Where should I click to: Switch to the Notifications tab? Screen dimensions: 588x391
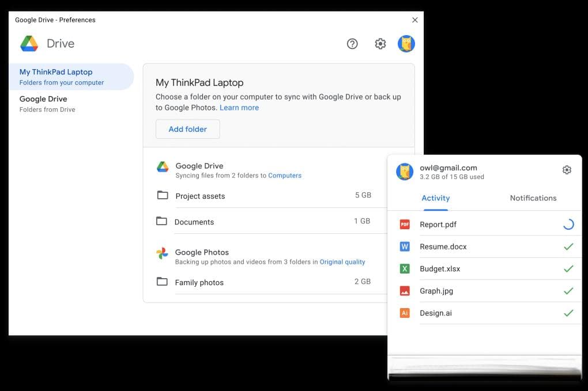click(x=533, y=198)
